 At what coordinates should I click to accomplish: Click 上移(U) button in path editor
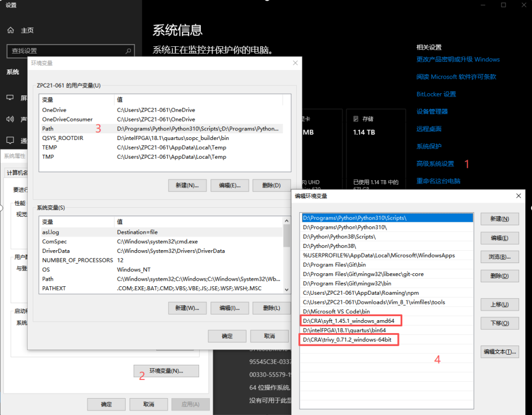tap(499, 304)
